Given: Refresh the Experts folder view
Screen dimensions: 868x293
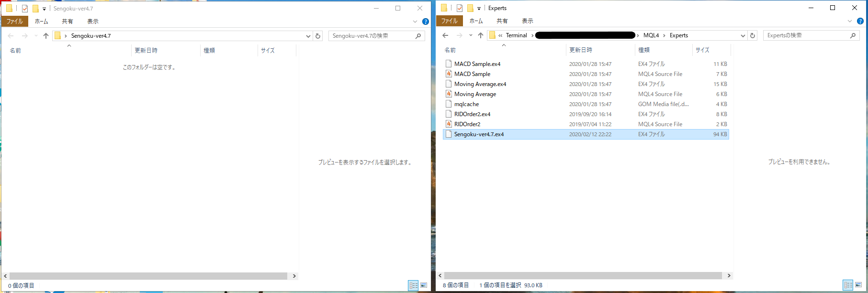Looking at the screenshot, I should [x=753, y=35].
